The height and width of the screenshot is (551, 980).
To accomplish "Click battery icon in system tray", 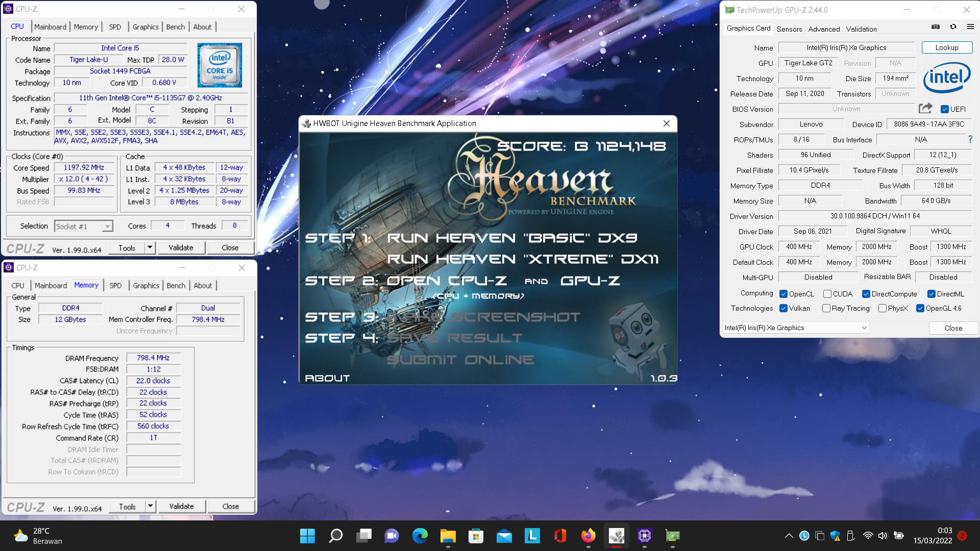I will [899, 536].
